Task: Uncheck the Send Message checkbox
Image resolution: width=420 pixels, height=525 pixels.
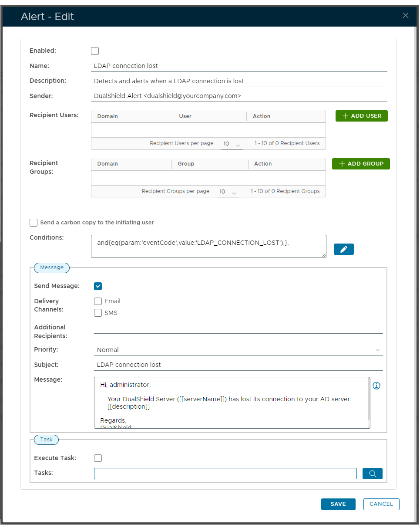Action: (98, 286)
